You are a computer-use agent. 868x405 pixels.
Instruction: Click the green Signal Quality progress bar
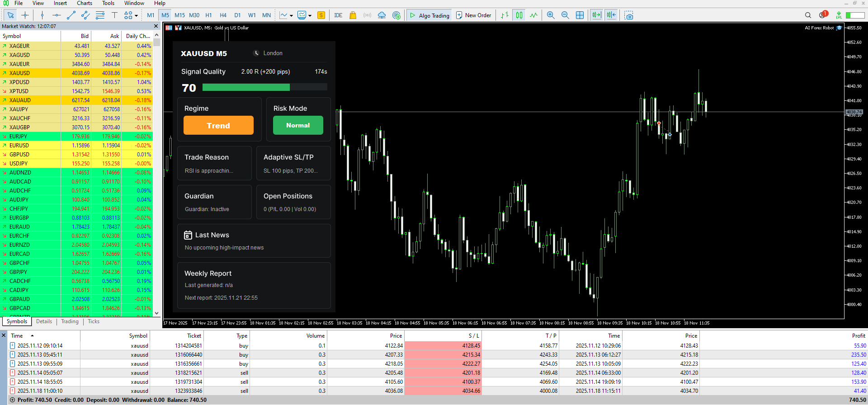pos(246,87)
